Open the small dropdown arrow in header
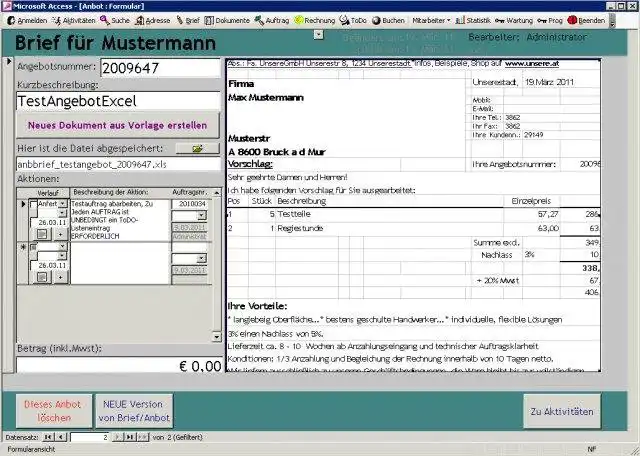The width and height of the screenshot is (640, 456). tap(319, 35)
